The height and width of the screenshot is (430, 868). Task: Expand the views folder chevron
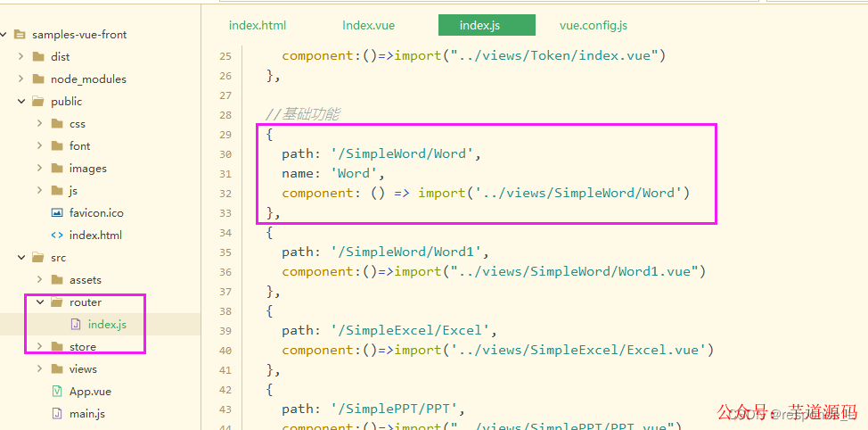click(x=39, y=369)
